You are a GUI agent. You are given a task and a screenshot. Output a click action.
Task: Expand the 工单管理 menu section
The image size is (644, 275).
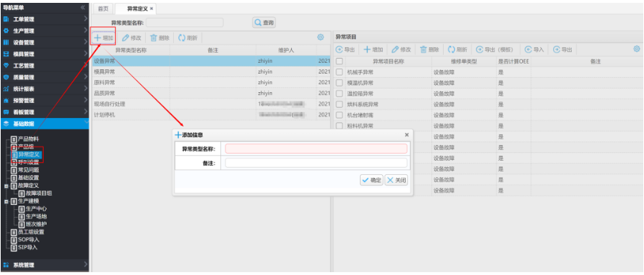(44, 19)
